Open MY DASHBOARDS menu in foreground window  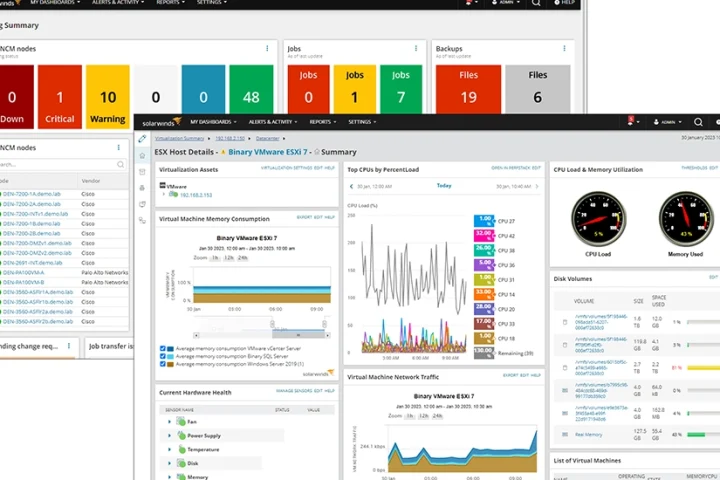213,122
